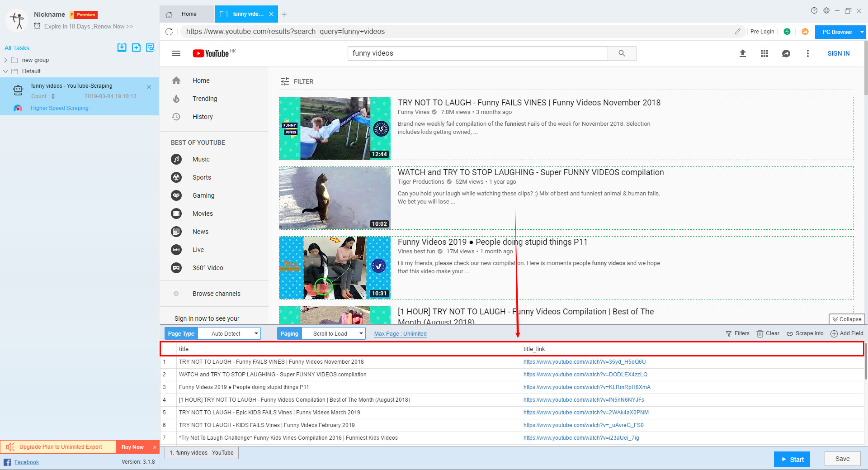
Task: Switch to the Home tab
Action: click(x=187, y=14)
